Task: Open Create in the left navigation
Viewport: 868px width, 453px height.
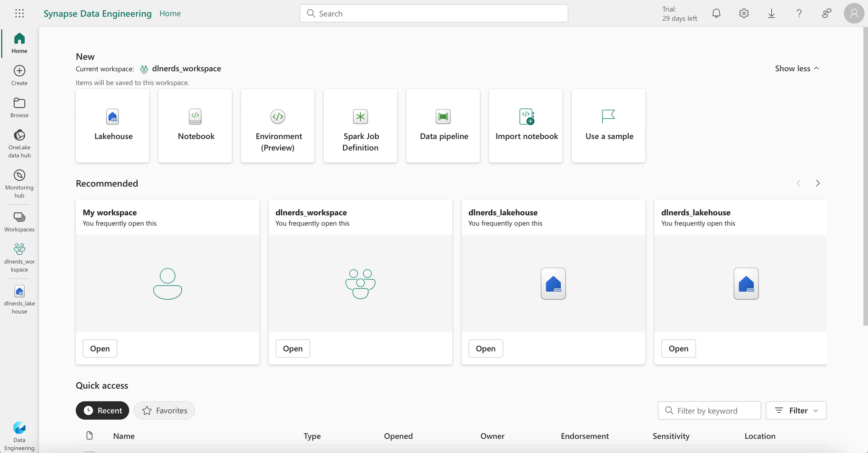Action: pyautogui.click(x=20, y=75)
